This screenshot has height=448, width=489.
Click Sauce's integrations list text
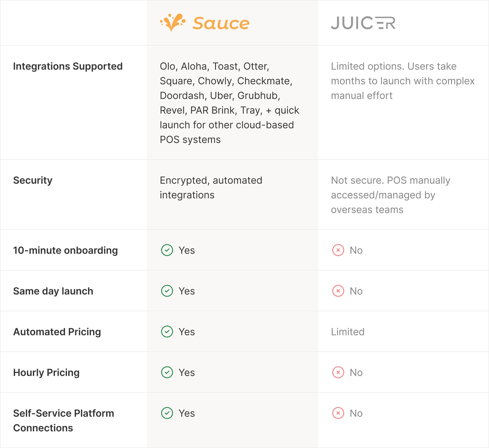click(229, 103)
